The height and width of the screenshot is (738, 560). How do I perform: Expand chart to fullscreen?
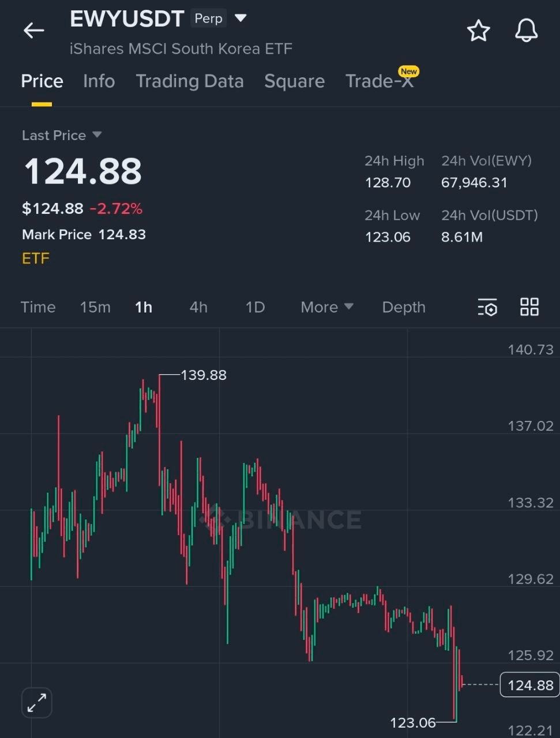coord(37,703)
